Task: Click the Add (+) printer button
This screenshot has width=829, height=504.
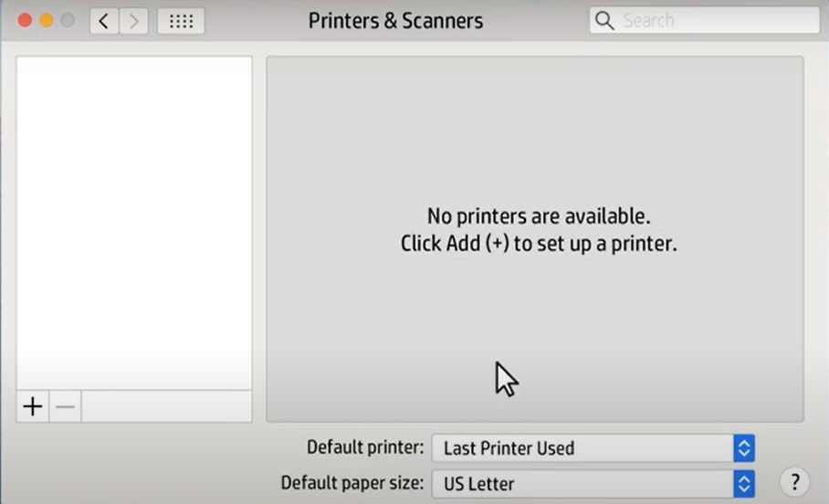Action: pos(33,407)
